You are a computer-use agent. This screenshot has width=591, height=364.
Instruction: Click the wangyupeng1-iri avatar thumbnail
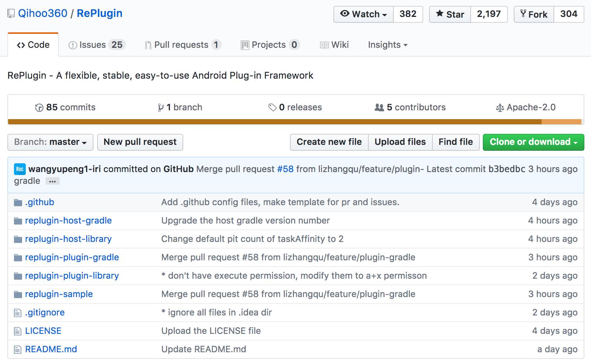pos(20,169)
